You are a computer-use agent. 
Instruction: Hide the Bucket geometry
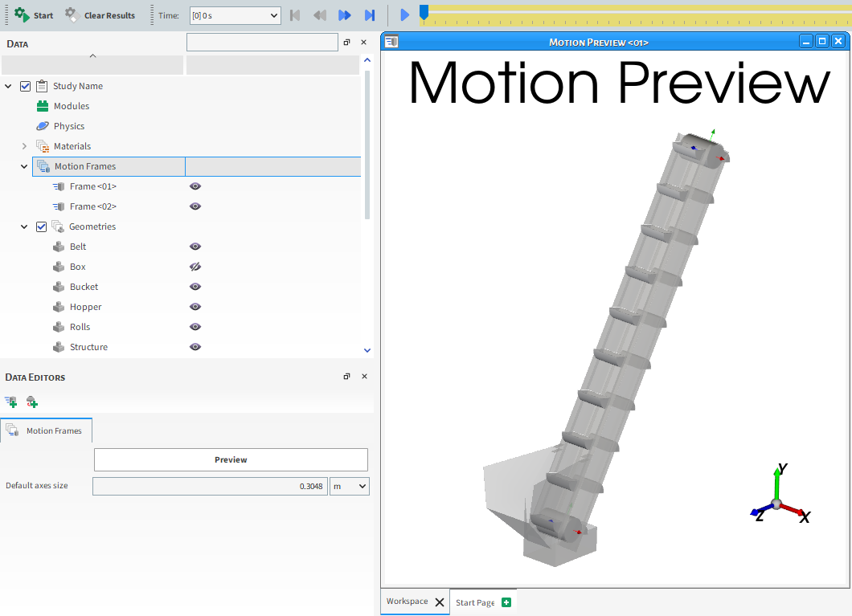[x=195, y=287]
